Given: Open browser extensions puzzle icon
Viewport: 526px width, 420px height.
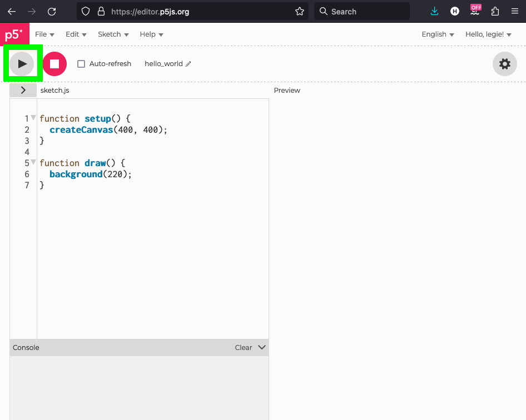Looking at the screenshot, I should 495,11.
